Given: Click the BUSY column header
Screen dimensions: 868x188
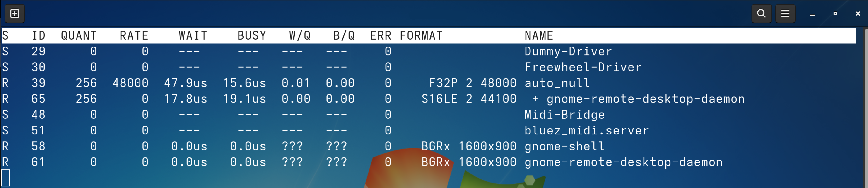Looking at the screenshot, I should 252,36.
